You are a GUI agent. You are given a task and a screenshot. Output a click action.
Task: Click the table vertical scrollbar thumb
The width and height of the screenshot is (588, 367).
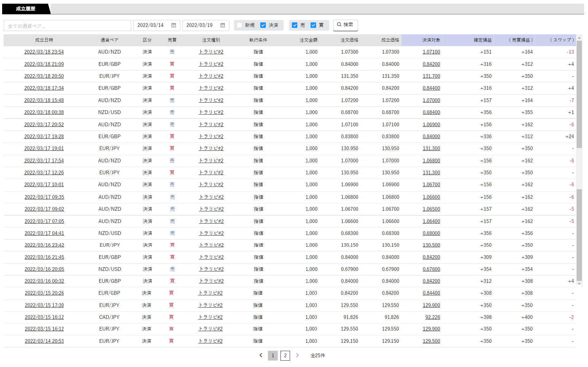[x=579, y=95]
